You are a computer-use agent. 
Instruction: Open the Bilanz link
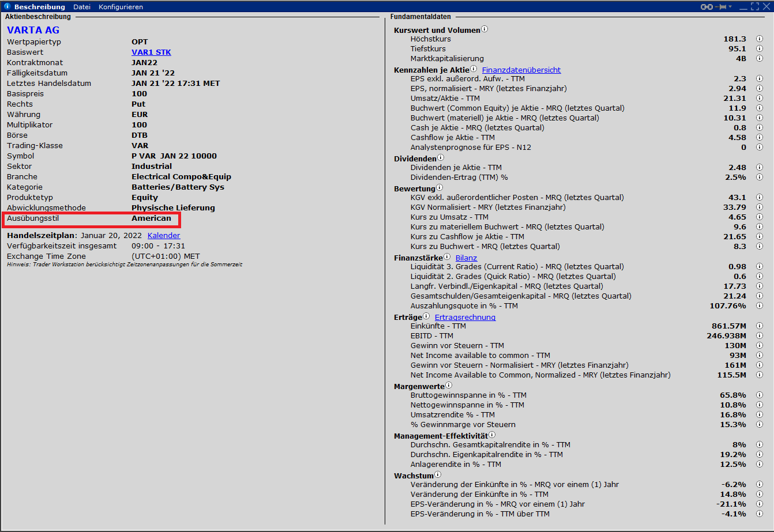pyautogui.click(x=467, y=258)
